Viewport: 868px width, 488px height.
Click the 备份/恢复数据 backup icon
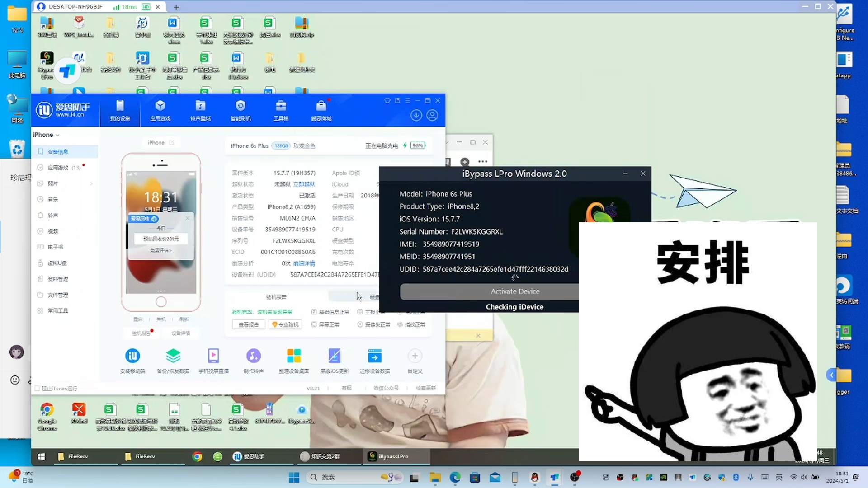[x=173, y=357]
